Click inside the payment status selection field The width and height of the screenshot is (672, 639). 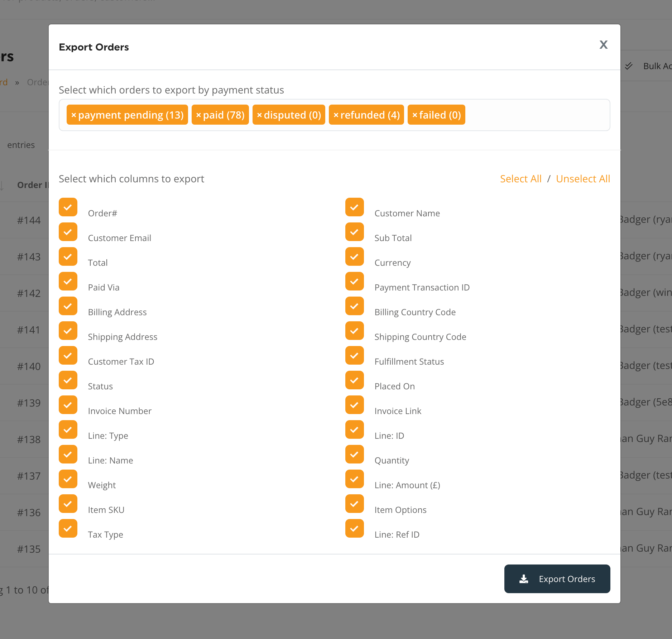click(x=537, y=115)
